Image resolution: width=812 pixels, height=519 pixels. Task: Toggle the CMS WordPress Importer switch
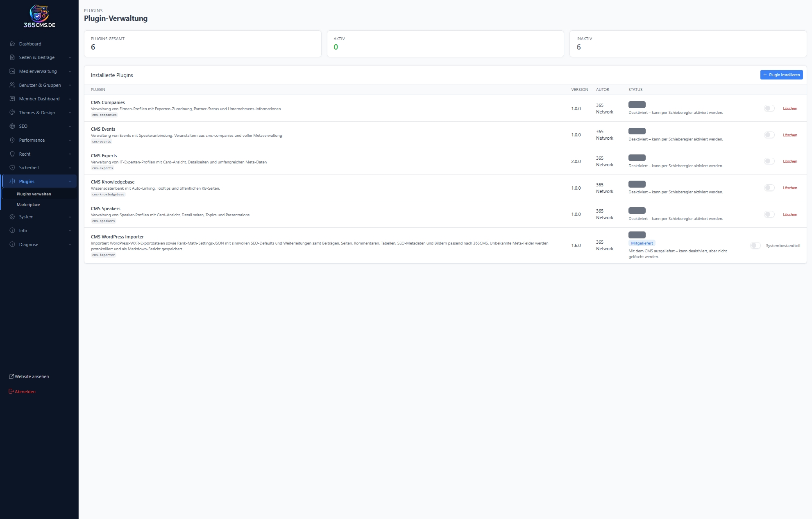pyautogui.click(x=755, y=246)
